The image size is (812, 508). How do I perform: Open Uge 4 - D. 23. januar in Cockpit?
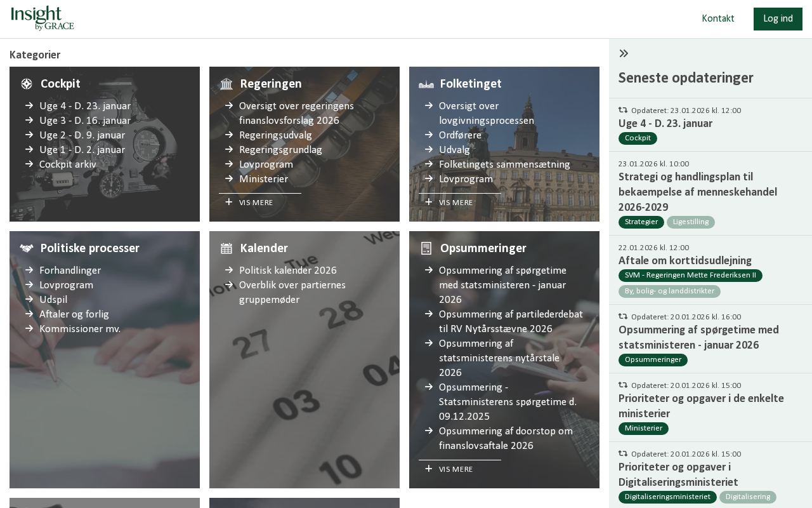tap(85, 106)
